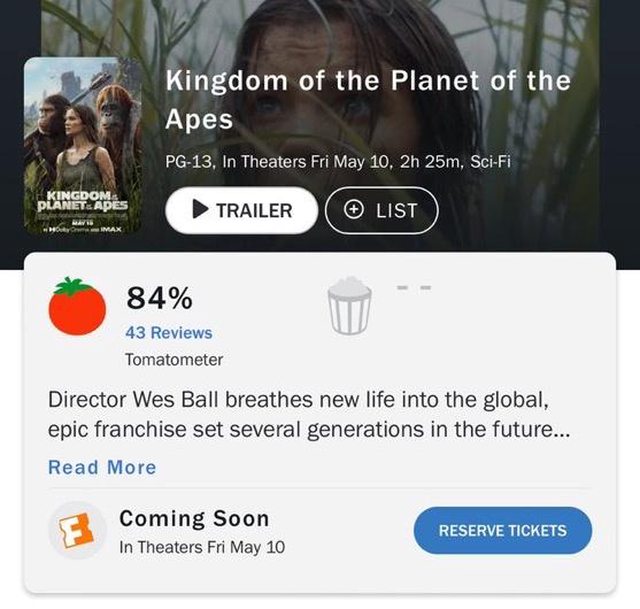The height and width of the screenshot is (609, 640).
Task: Add the movie to your LIST
Action: pyautogui.click(x=382, y=211)
